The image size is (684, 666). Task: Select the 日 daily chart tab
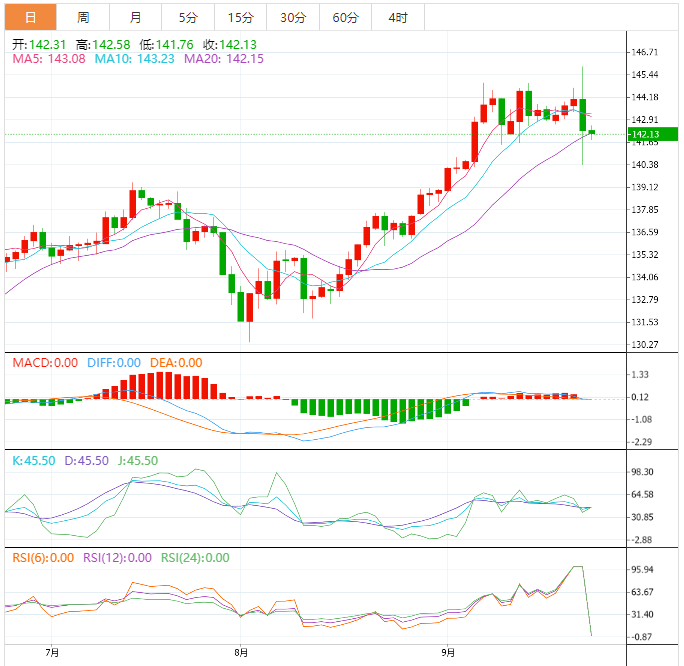30,18
